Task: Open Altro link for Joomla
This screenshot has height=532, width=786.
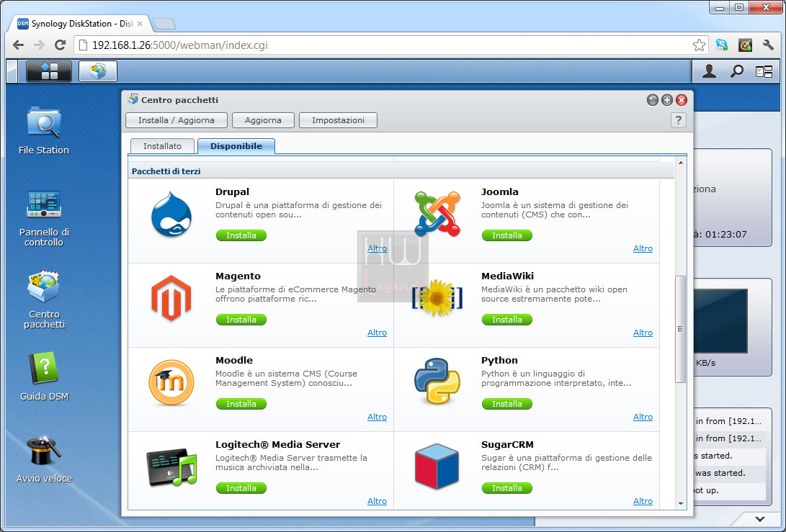Action: coord(643,248)
